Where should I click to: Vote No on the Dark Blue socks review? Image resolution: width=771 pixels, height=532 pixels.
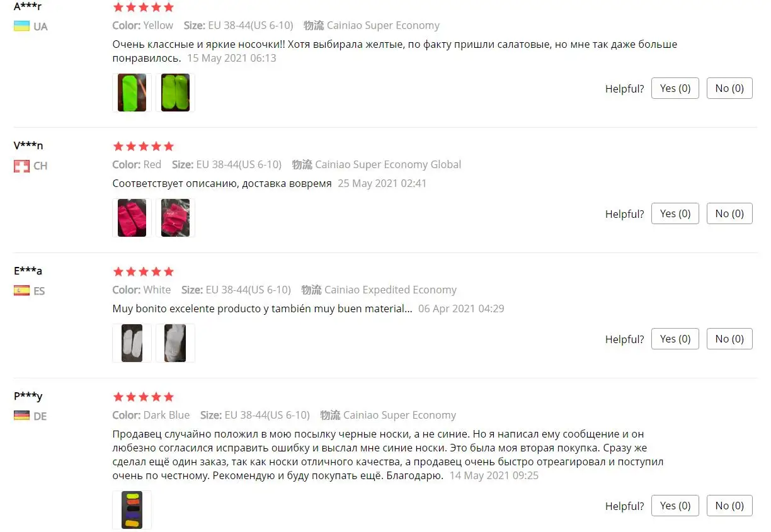click(729, 506)
